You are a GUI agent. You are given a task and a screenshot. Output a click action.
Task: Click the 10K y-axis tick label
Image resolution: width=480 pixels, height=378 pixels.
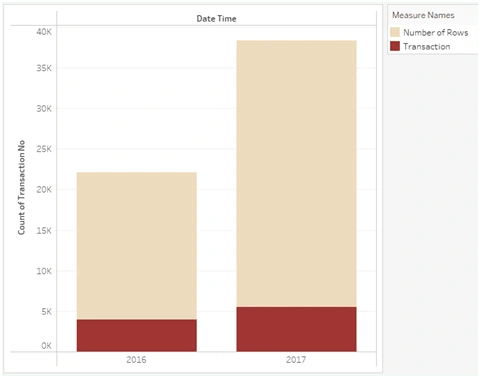(44, 271)
